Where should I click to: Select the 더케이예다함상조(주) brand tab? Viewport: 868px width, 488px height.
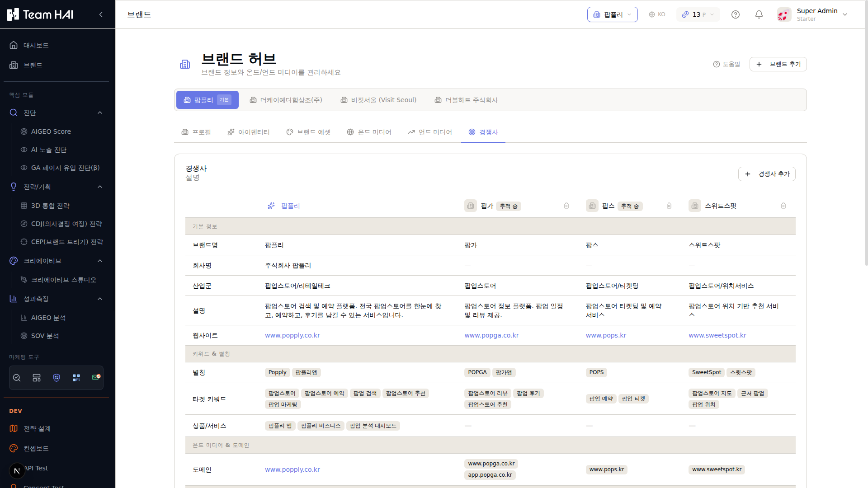[x=286, y=100]
